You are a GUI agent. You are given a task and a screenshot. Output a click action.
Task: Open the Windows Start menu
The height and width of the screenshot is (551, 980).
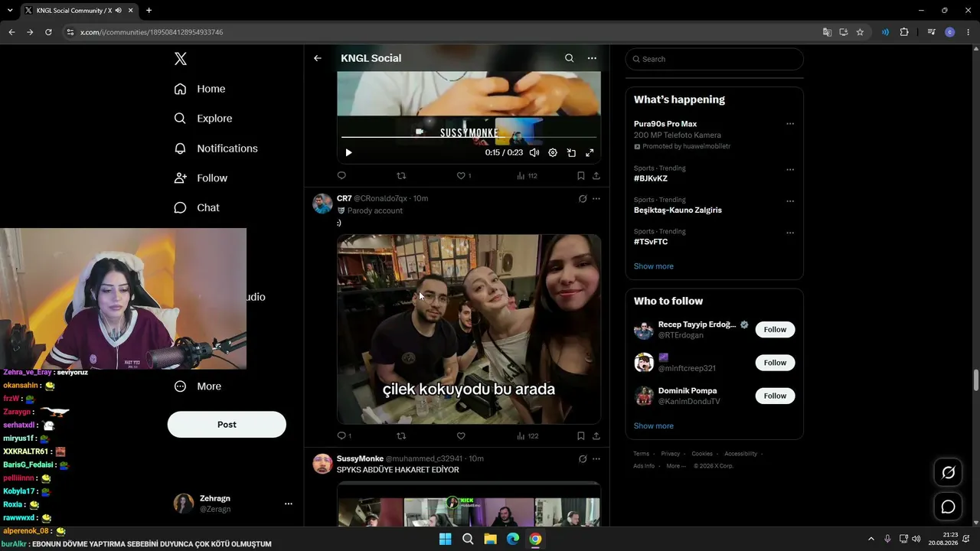[445, 540]
